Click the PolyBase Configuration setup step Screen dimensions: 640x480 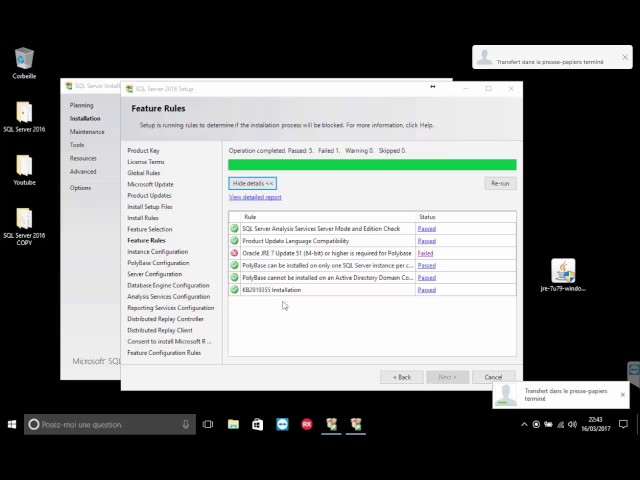click(x=158, y=263)
